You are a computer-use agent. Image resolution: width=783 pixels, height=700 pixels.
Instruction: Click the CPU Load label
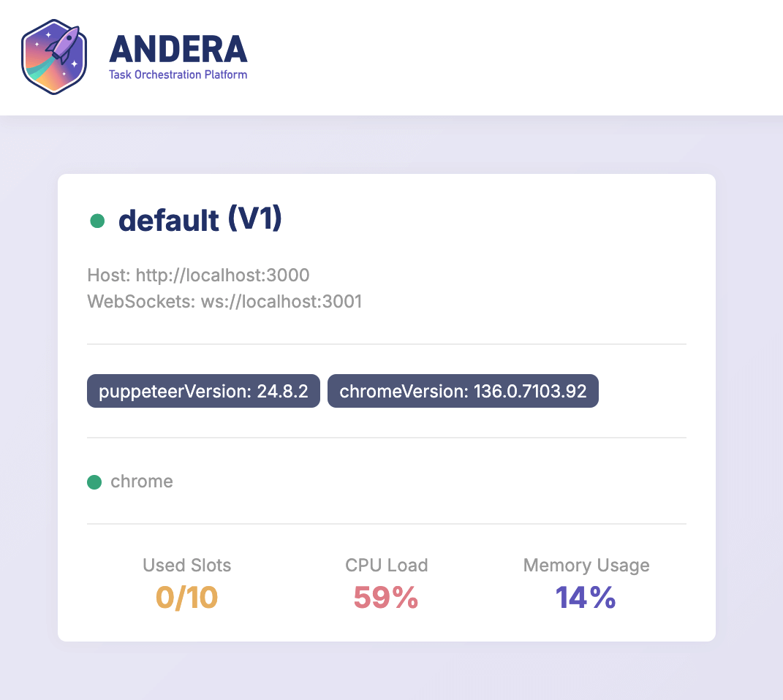pos(386,565)
